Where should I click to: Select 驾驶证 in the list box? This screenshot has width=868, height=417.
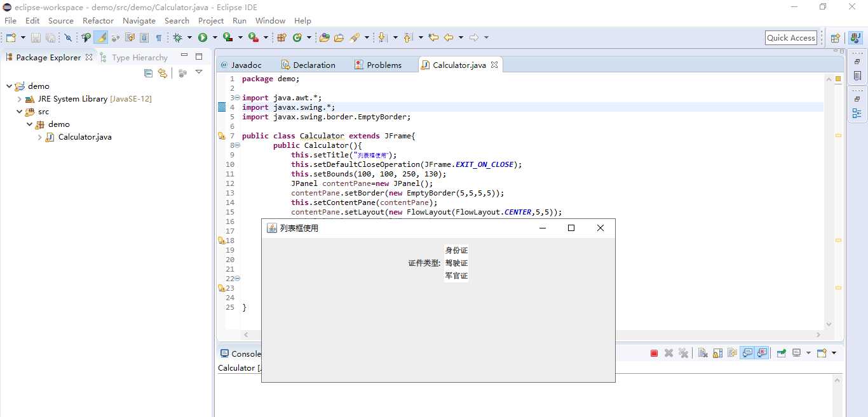click(456, 263)
